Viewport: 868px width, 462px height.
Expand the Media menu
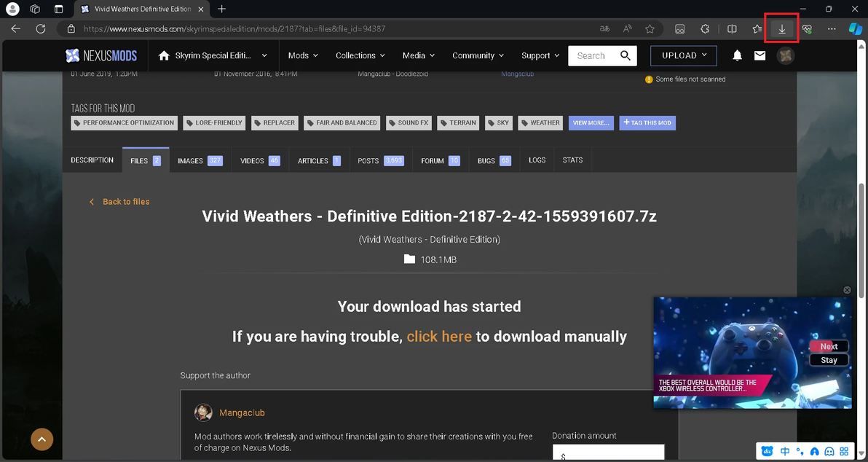click(419, 55)
